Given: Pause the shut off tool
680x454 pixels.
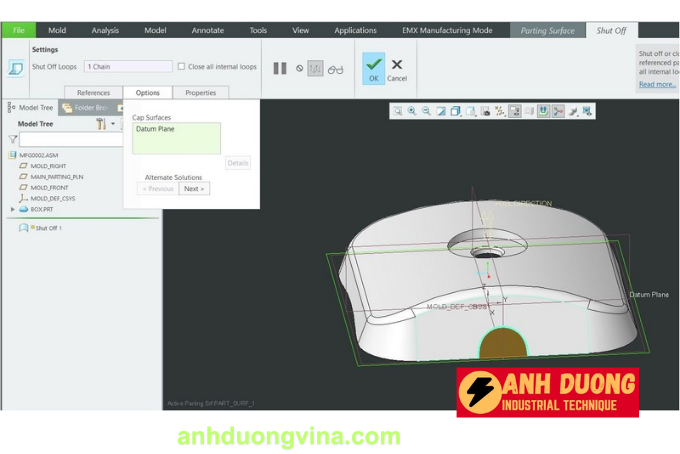Looking at the screenshot, I should pyautogui.click(x=280, y=69).
